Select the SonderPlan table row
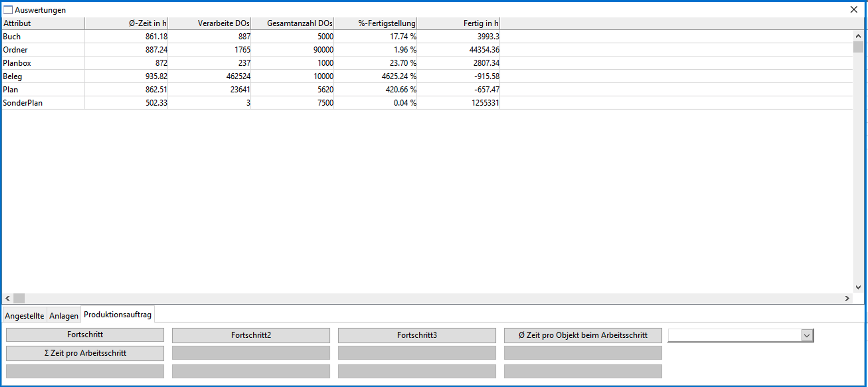 pos(23,103)
